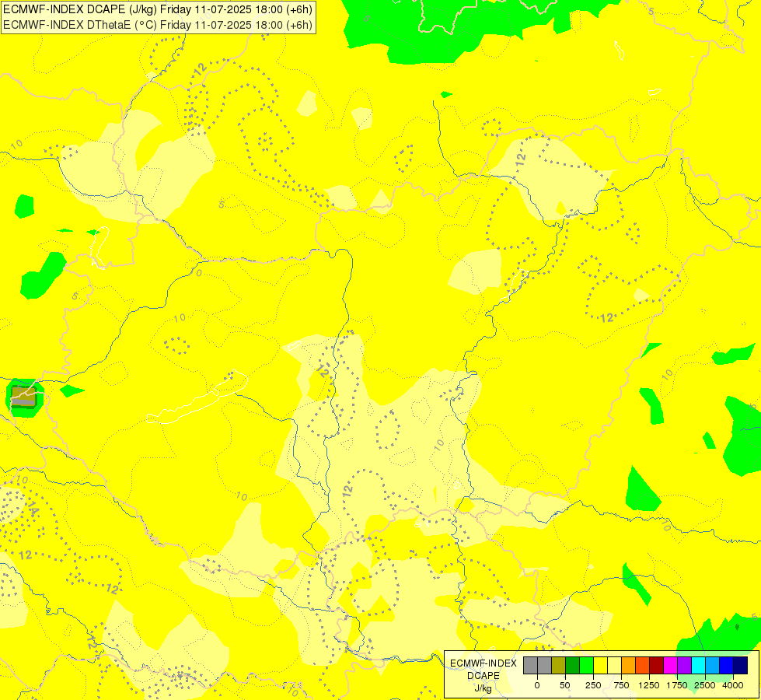Pick the light blue legend swatch
Image resolution: width=761 pixels, height=700 pixels.
(x=713, y=665)
